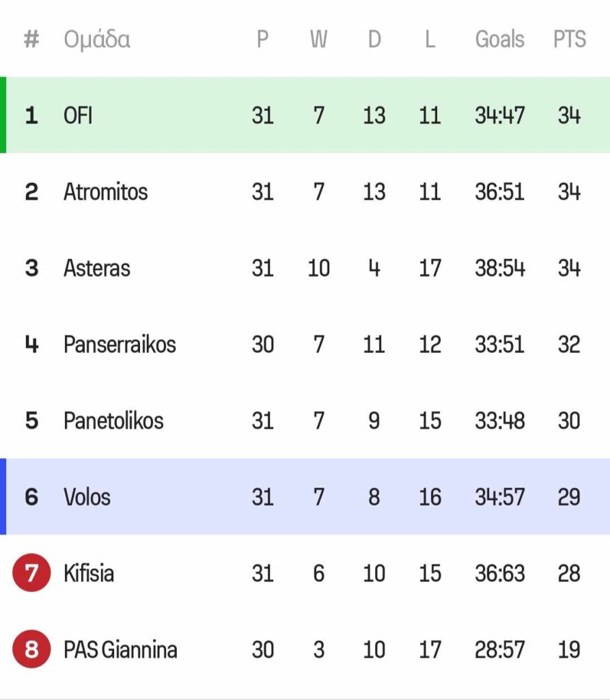Sort by the PTS column header
This screenshot has width=610, height=700.
[570, 39]
